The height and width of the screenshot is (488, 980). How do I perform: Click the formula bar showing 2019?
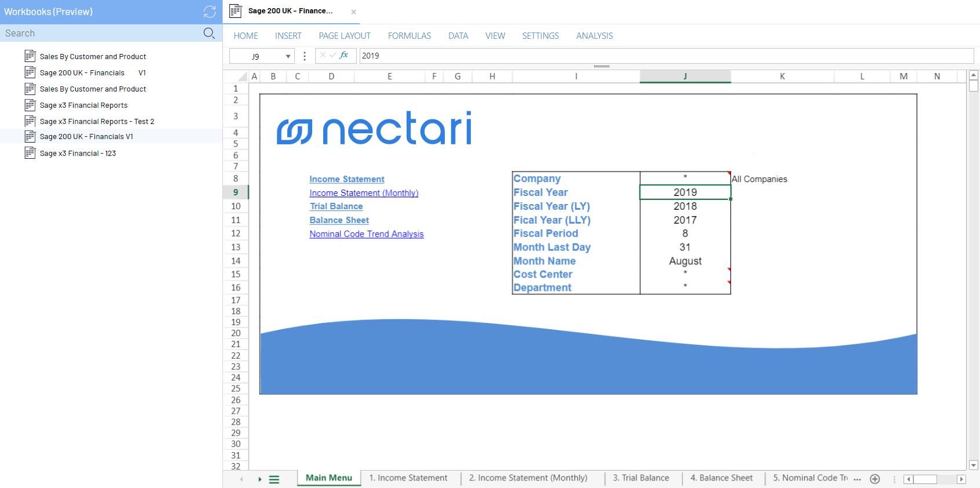point(666,56)
